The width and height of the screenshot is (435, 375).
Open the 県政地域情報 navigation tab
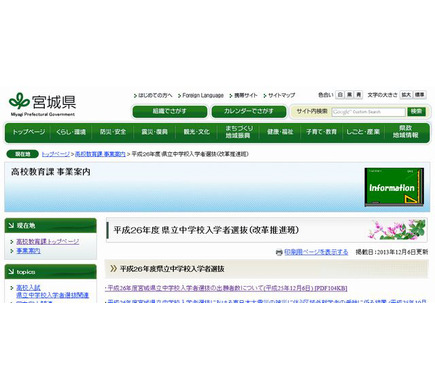406,132
